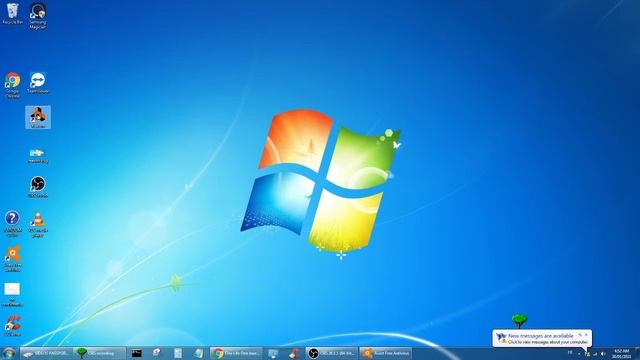Open the notepad document taskbar icon

pyautogui.click(x=178, y=353)
